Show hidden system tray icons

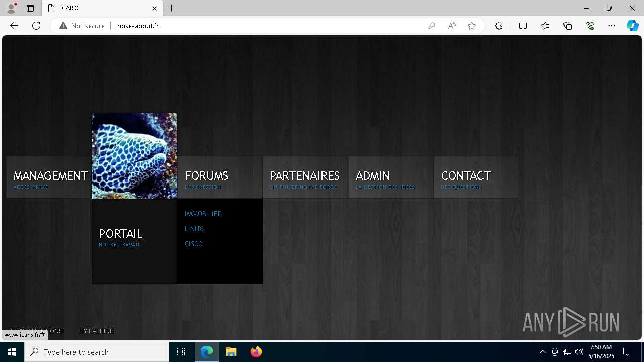click(543, 352)
